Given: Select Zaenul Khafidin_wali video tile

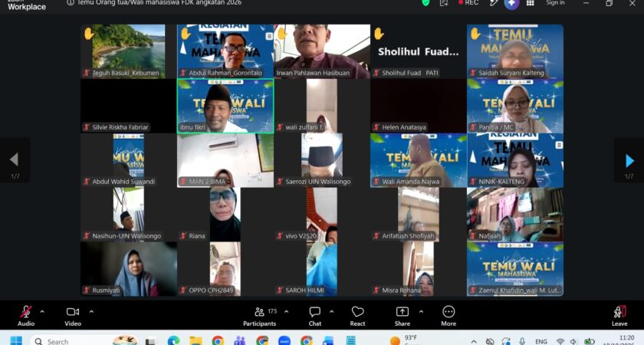Looking at the screenshot, I should [515, 269].
